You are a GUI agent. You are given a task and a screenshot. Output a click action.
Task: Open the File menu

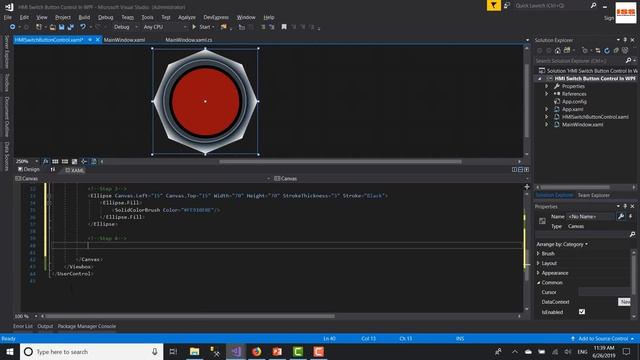point(8,17)
